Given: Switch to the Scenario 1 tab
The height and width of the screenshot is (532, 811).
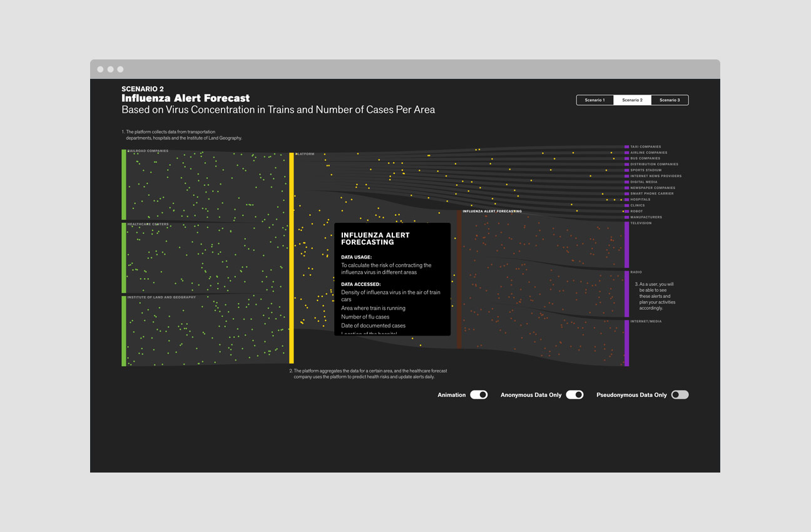Looking at the screenshot, I should coord(595,100).
